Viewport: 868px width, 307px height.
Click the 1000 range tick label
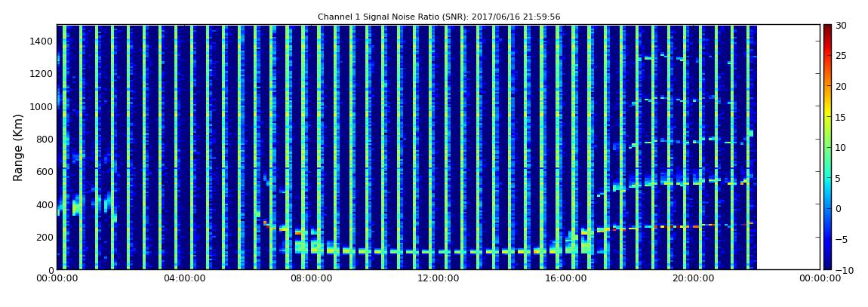[x=42, y=107]
